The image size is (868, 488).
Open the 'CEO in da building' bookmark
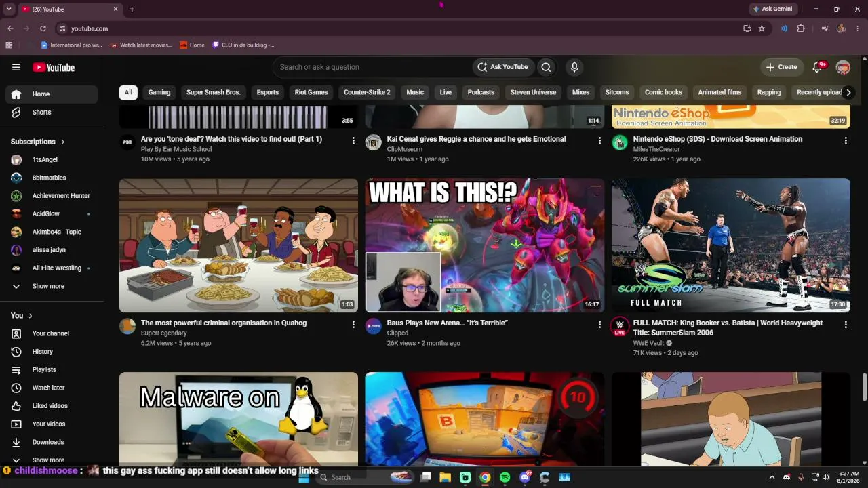(x=243, y=45)
